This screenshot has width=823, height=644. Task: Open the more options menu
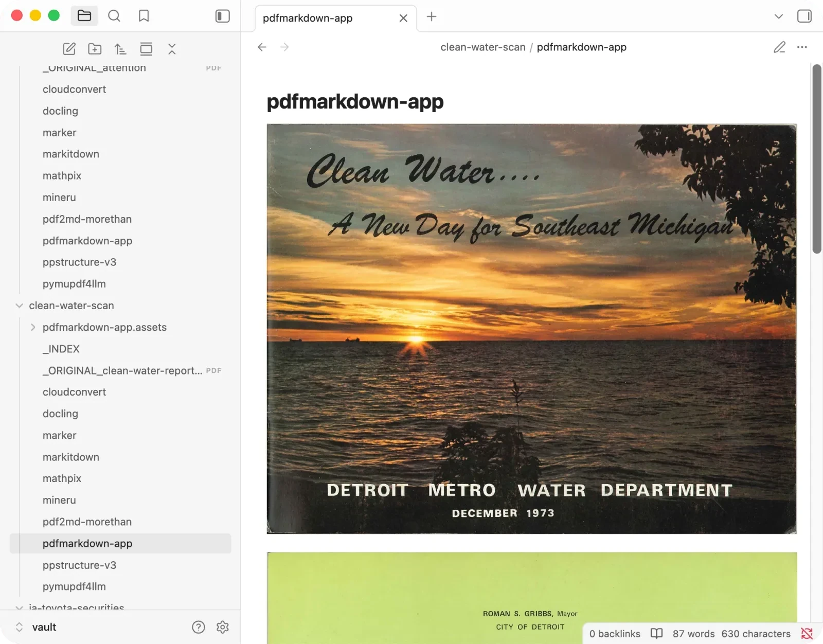(x=802, y=47)
